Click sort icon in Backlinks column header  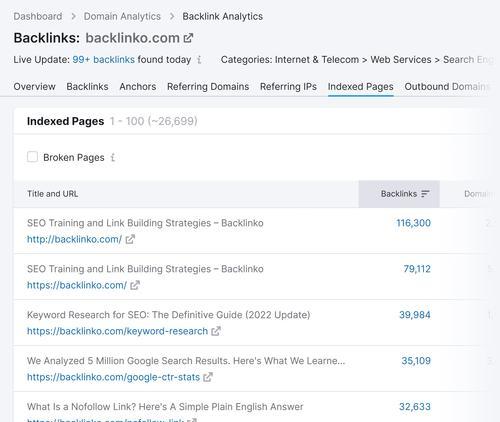coord(425,194)
